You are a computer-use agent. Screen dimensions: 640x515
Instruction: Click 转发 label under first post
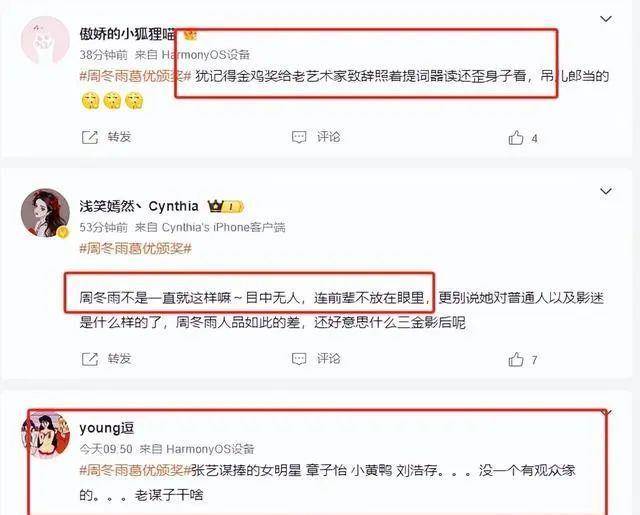(x=119, y=137)
